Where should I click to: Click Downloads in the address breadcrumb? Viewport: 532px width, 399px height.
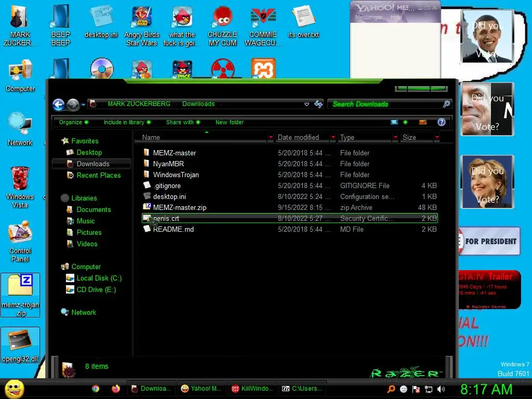198,104
